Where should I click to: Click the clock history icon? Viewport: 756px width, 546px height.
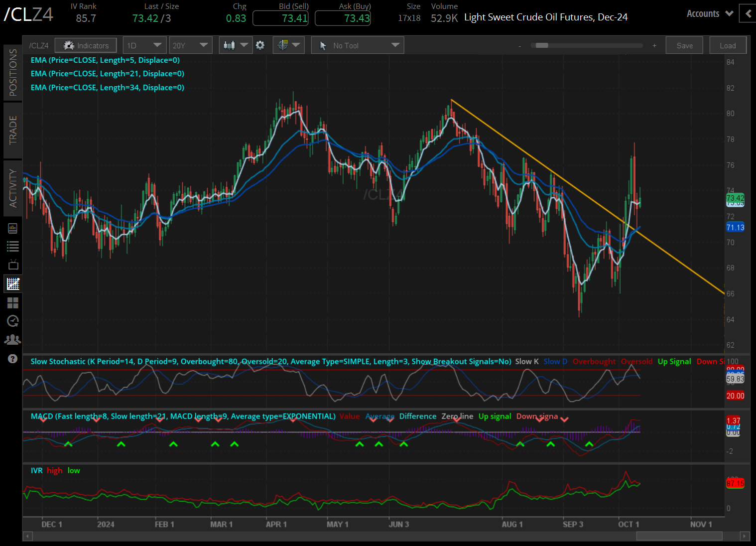pos(13,321)
